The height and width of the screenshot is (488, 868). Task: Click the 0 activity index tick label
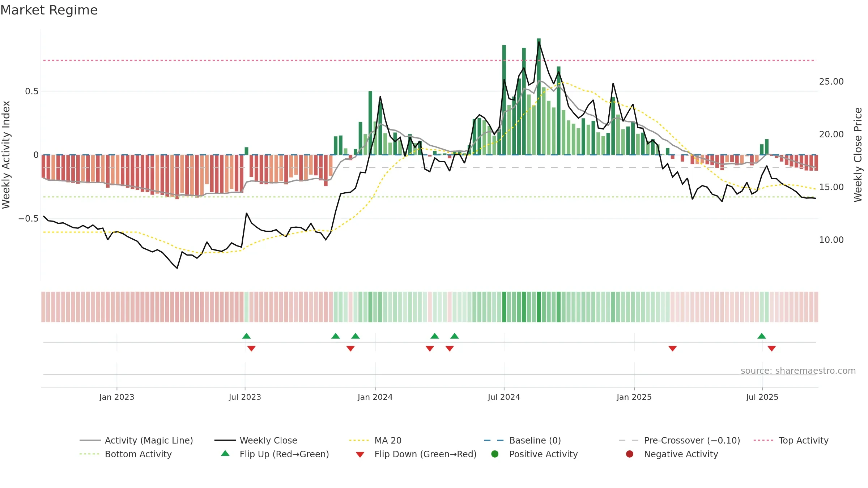pos(36,155)
